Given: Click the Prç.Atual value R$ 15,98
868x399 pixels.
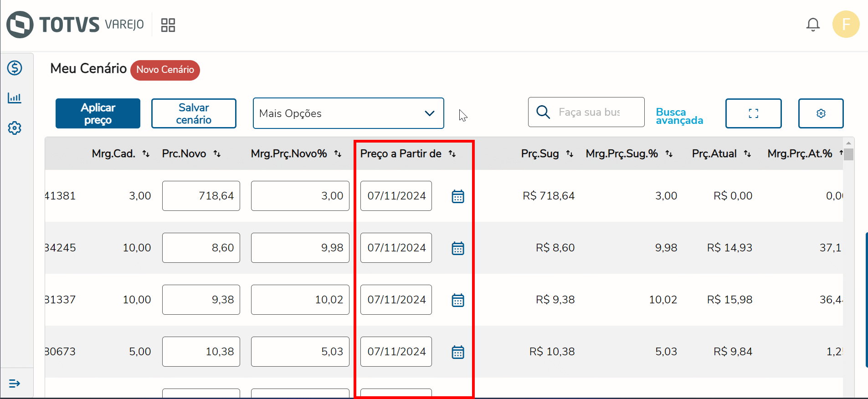Looking at the screenshot, I should point(729,300).
